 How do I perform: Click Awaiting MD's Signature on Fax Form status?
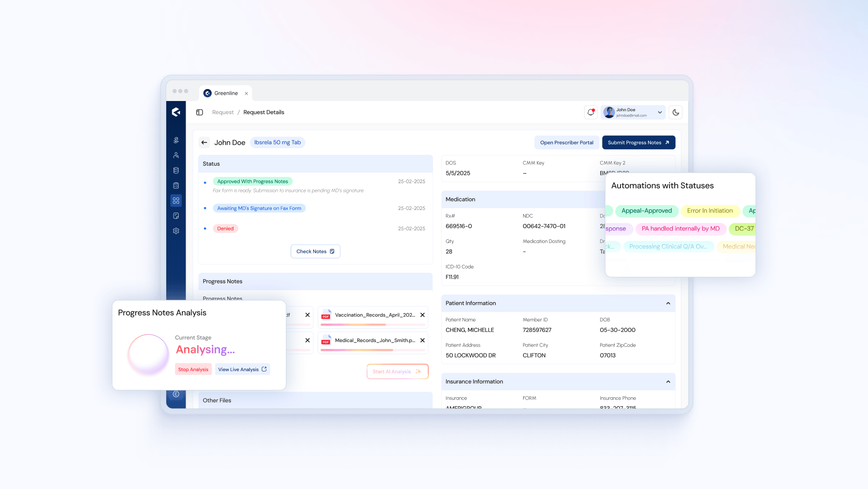(x=259, y=208)
